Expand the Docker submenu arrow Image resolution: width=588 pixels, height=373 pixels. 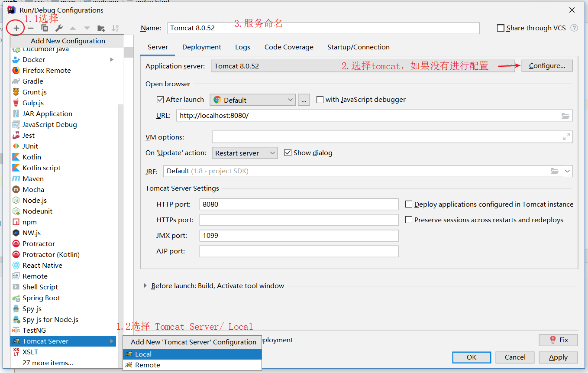click(x=112, y=60)
